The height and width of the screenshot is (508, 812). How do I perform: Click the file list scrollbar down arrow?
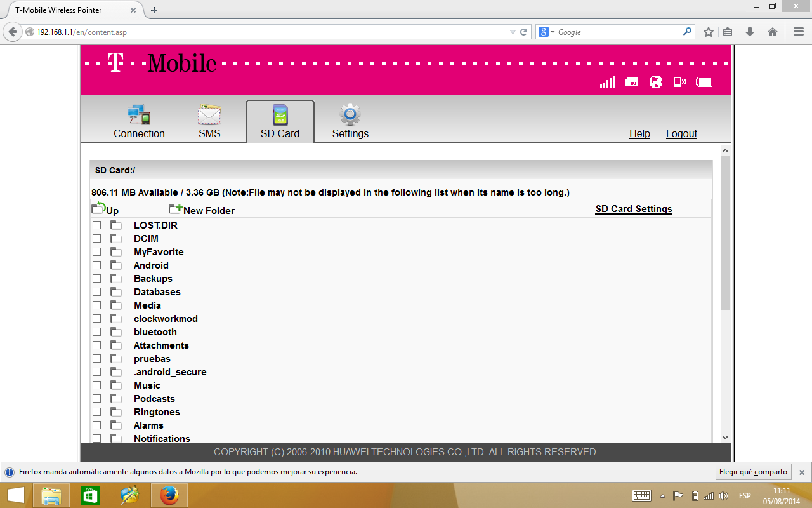(x=726, y=437)
